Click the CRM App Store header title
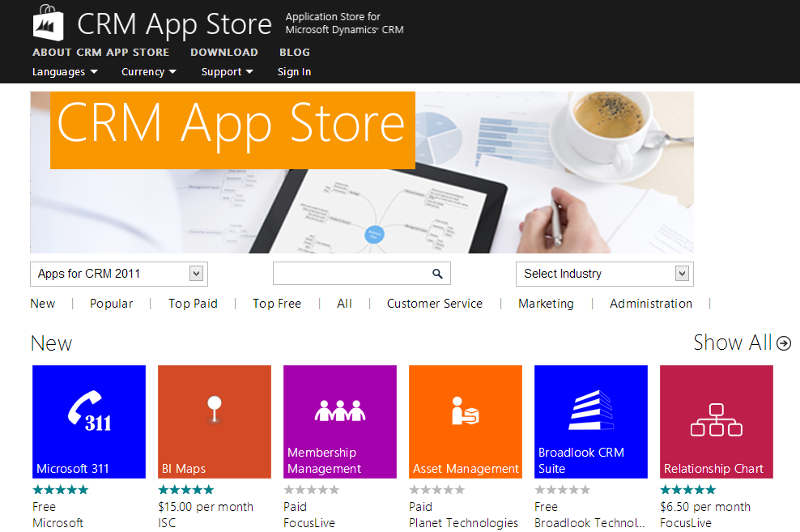The height and width of the screenshot is (532, 800). (174, 24)
